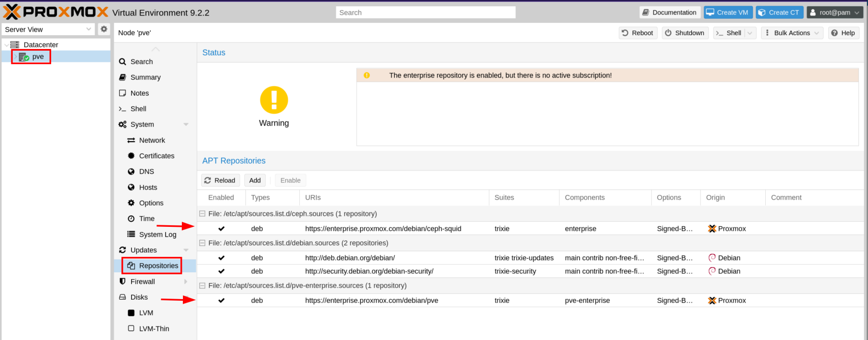The image size is (868, 340).
Task: Collapse the ceph.sources file group
Action: pos(203,213)
